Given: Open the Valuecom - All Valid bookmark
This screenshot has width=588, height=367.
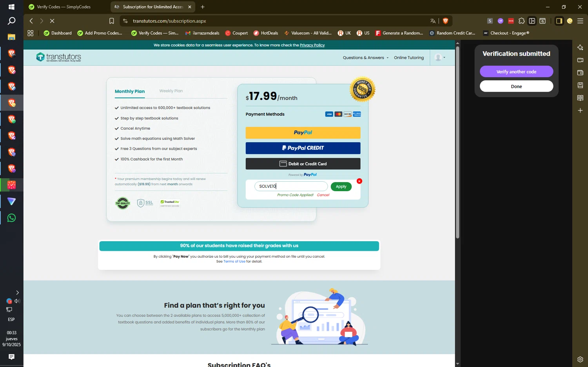Looking at the screenshot, I should tap(308, 33).
